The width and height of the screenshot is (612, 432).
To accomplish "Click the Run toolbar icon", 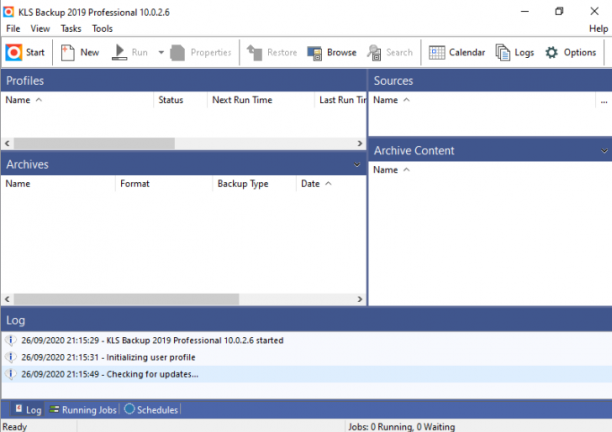I will 130,52.
